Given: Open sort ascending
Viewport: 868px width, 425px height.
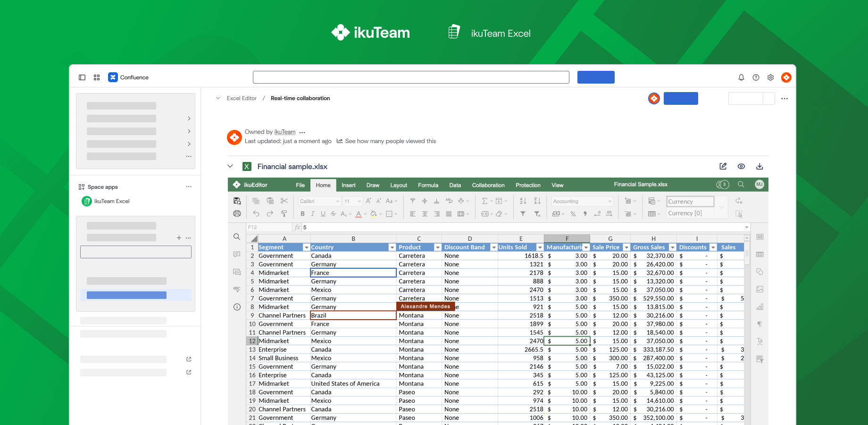Looking at the screenshot, I should coord(523,201).
